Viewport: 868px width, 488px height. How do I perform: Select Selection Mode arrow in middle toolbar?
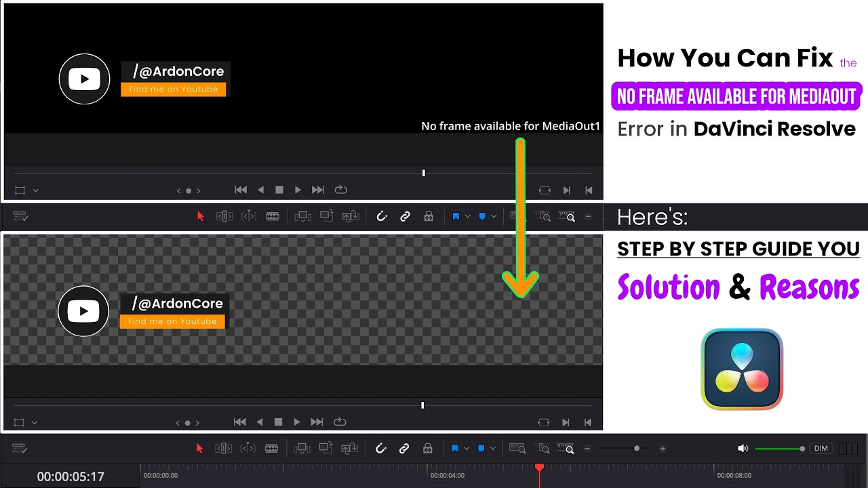click(200, 216)
